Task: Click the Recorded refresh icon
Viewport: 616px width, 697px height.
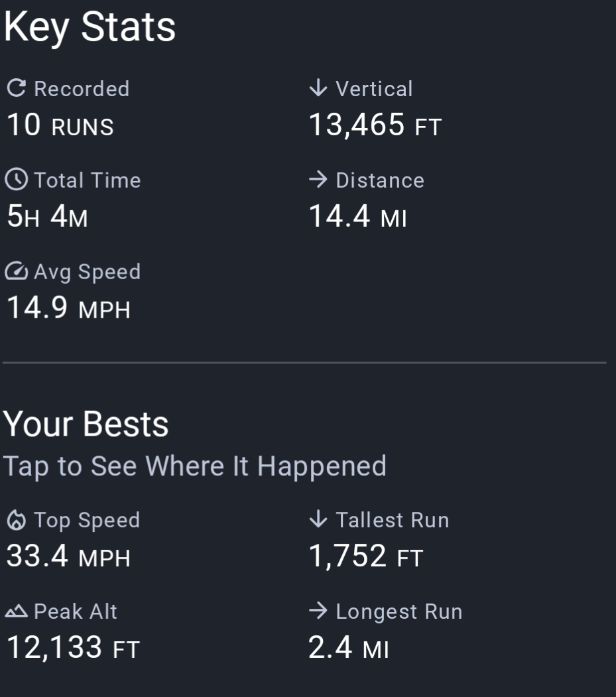Action: (x=17, y=88)
